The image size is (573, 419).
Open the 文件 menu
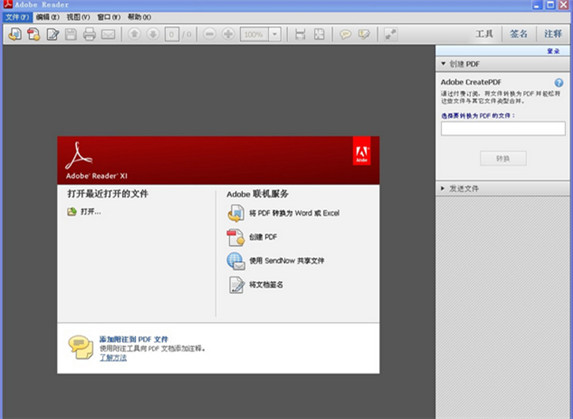[x=17, y=17]
